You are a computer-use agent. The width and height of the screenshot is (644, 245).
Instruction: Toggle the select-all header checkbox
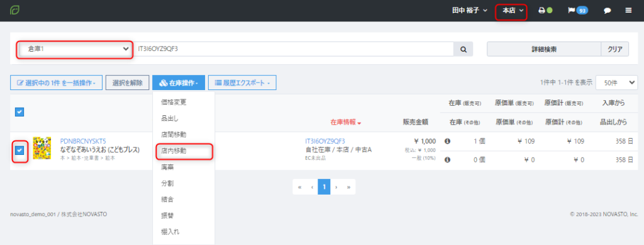[x=19, y=111]
